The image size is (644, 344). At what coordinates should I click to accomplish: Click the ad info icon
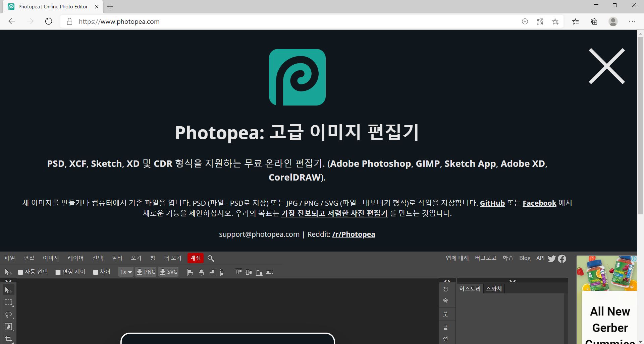tap(634, 259)
